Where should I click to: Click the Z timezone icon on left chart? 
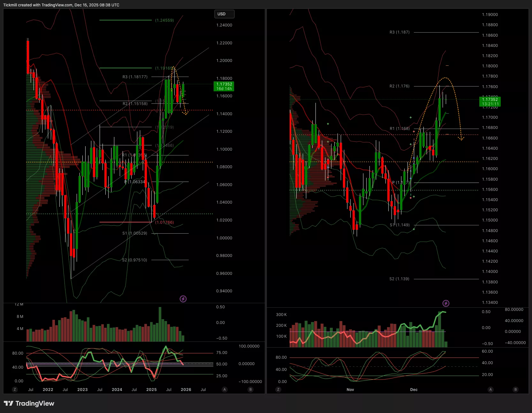pyautogui.click(x=15, y=389)
